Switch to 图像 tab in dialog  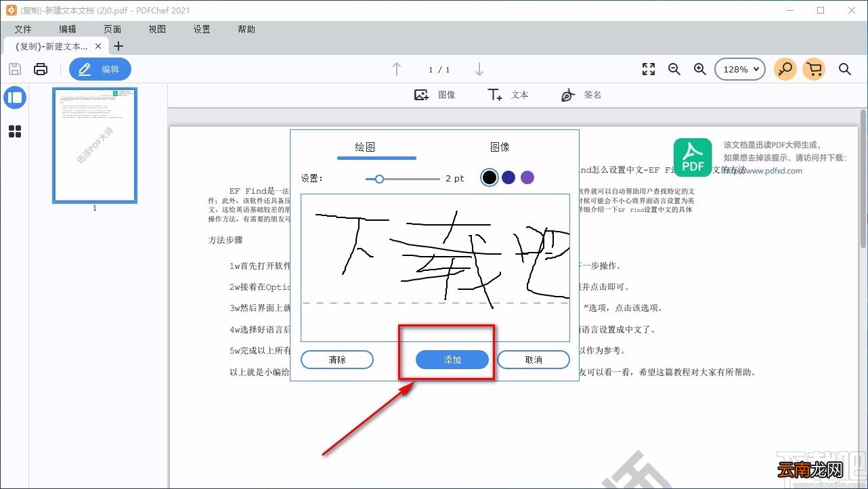[500, 147]
